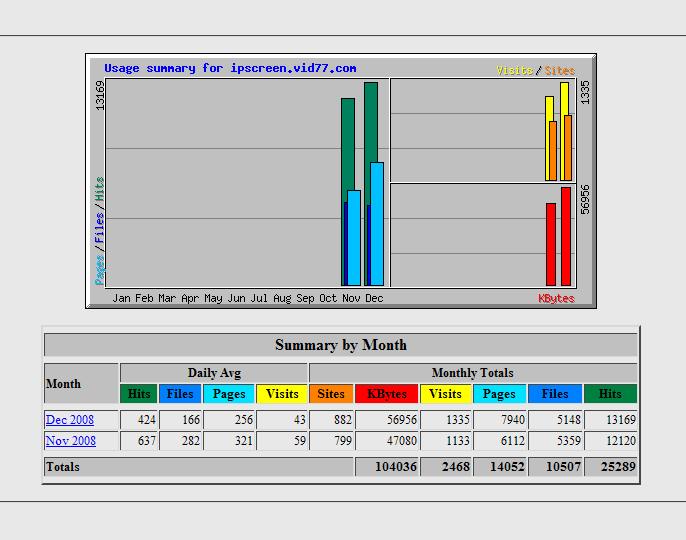Click the Dec 2008 pages value 7940
The height and width of the screenshot is (540, 686).
(513, 420)
